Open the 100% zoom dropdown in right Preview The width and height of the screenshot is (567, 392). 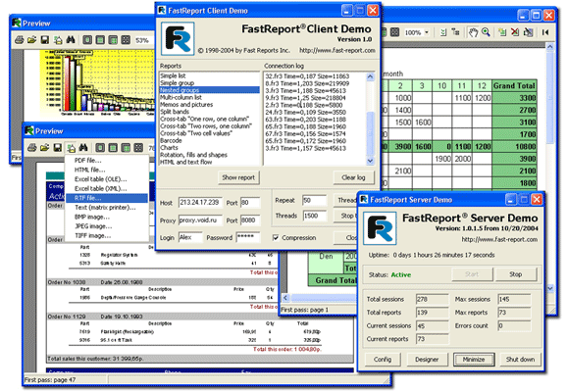pos(427,32)
